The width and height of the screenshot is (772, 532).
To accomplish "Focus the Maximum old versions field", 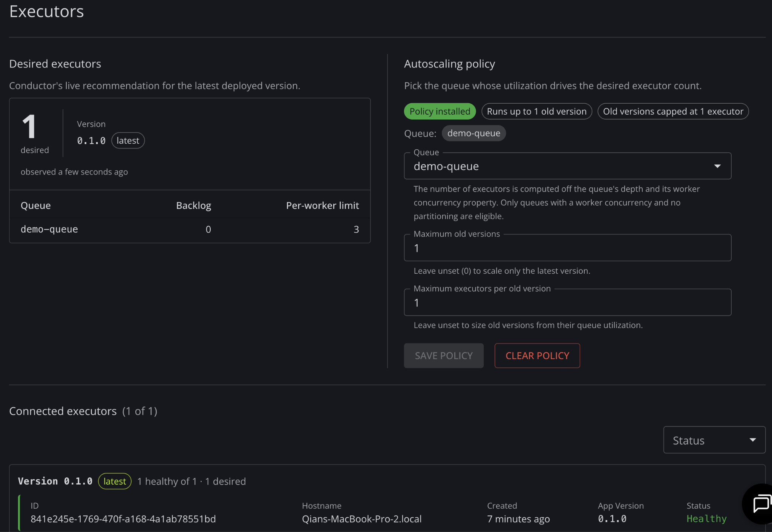I will coord(567,248).
